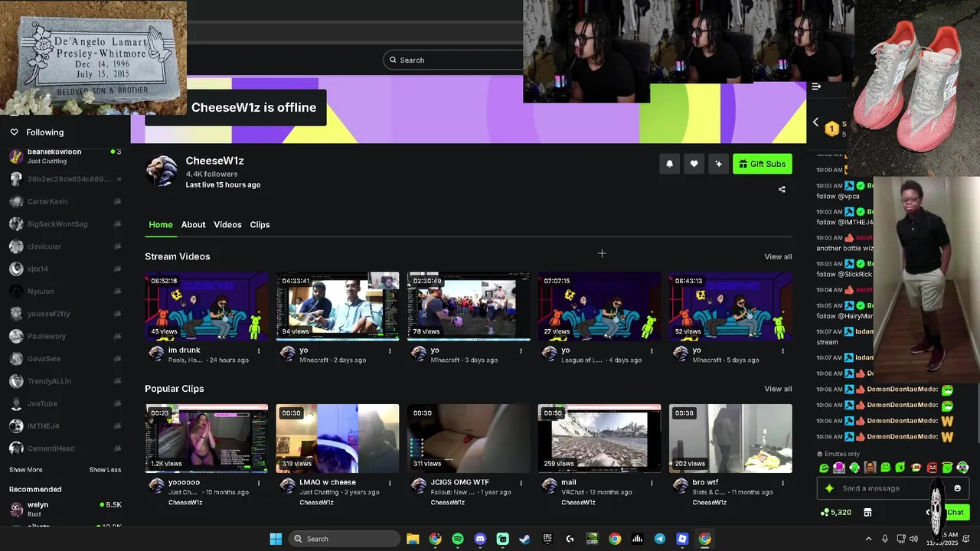Open youssef2fly channel in sidebar
This screenshot has width=980, height=551.
65,314
